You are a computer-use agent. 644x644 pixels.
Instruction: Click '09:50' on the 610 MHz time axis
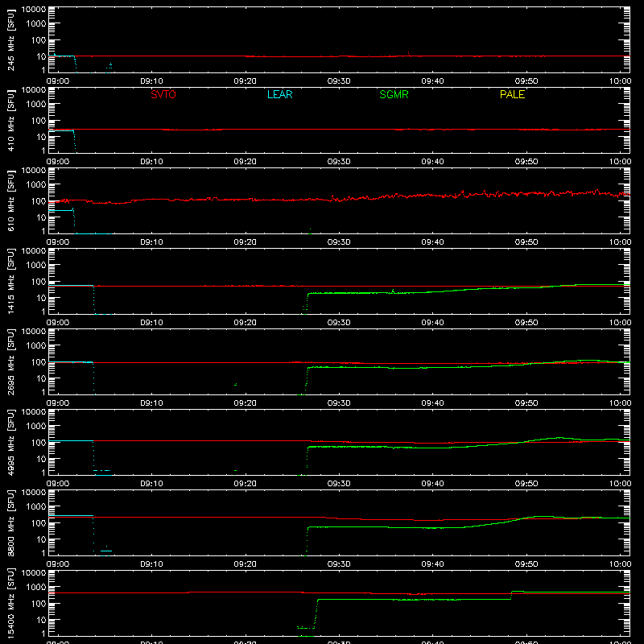(x=526, y=242)
